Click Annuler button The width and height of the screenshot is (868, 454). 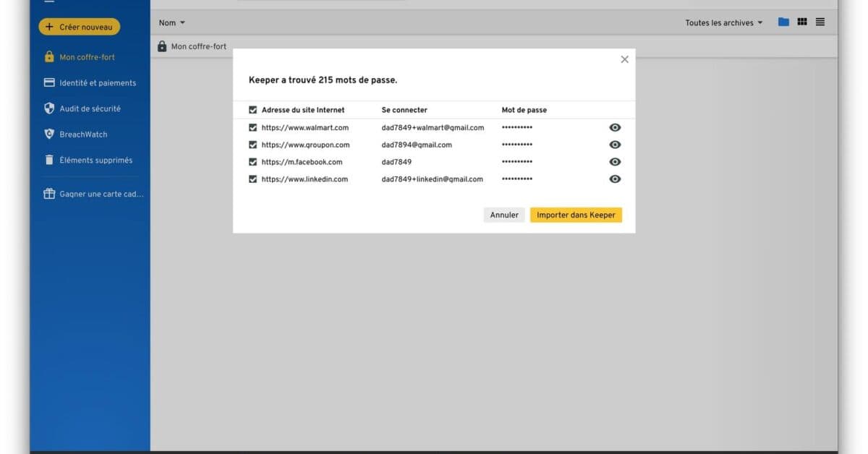tap(504, 215)
